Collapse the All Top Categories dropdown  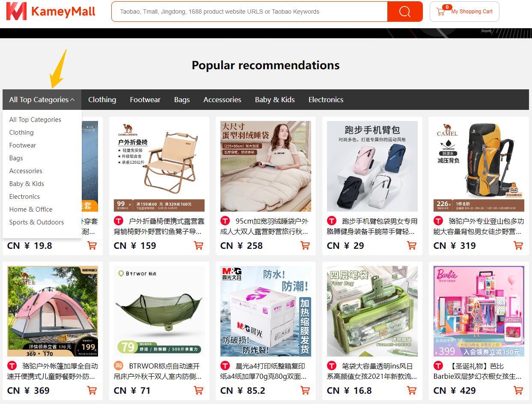[x=42, y=100]
